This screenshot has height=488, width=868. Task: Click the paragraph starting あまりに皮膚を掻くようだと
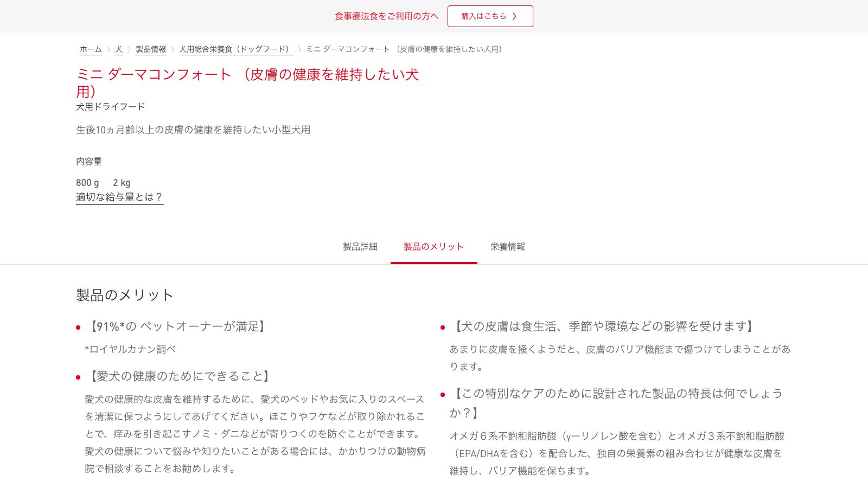point(620,358)
